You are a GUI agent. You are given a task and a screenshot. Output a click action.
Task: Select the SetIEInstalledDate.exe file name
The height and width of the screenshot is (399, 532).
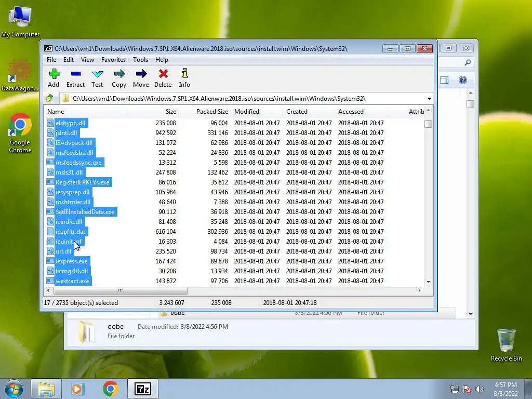[x=85, y=212]
